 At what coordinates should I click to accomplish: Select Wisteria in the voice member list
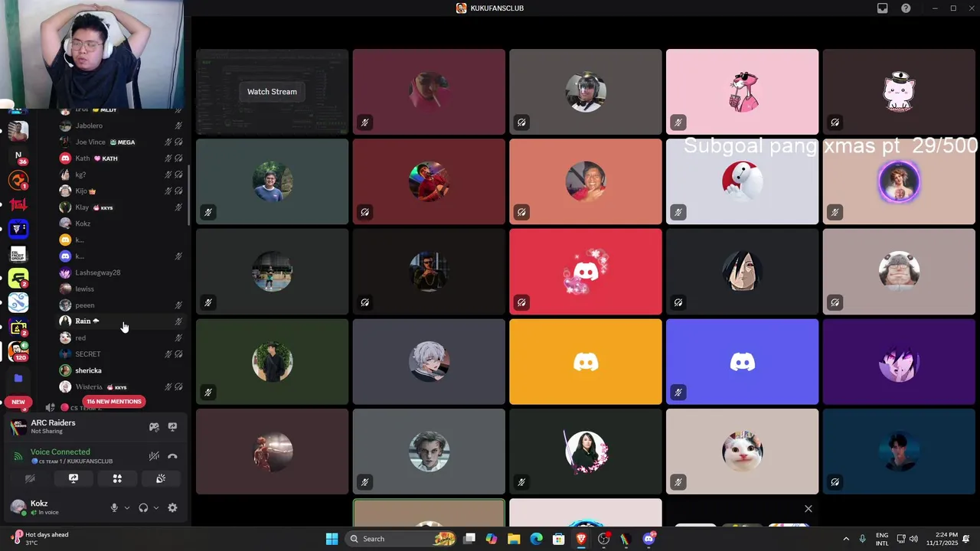[122, 387]
